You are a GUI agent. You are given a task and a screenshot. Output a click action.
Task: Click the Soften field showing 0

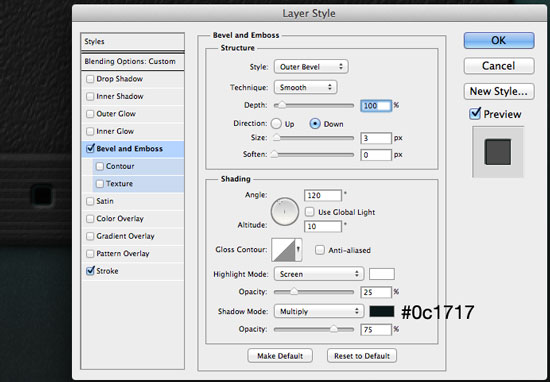tap(376, 155)
